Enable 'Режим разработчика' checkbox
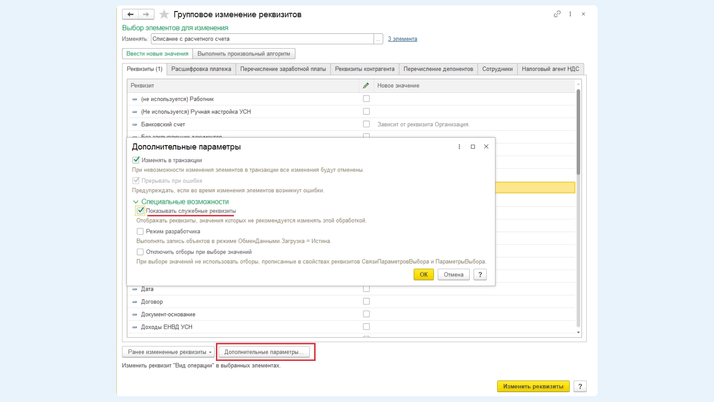The width and height of the screenshot is (714, 402). (140, 231)
